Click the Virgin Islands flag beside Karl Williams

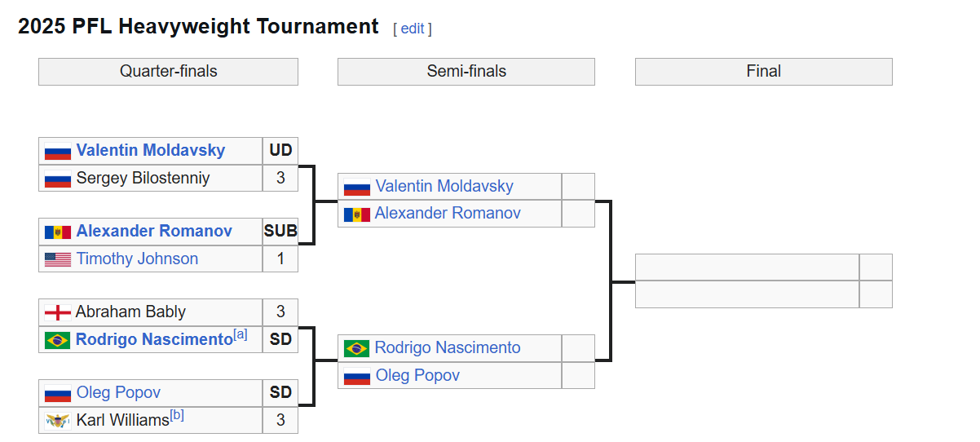pos(58,421)
